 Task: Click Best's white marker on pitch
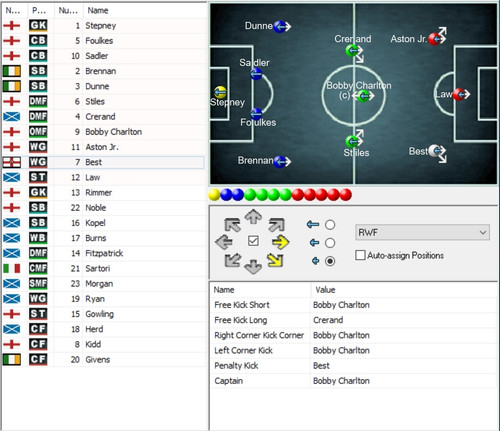point(435,151)
